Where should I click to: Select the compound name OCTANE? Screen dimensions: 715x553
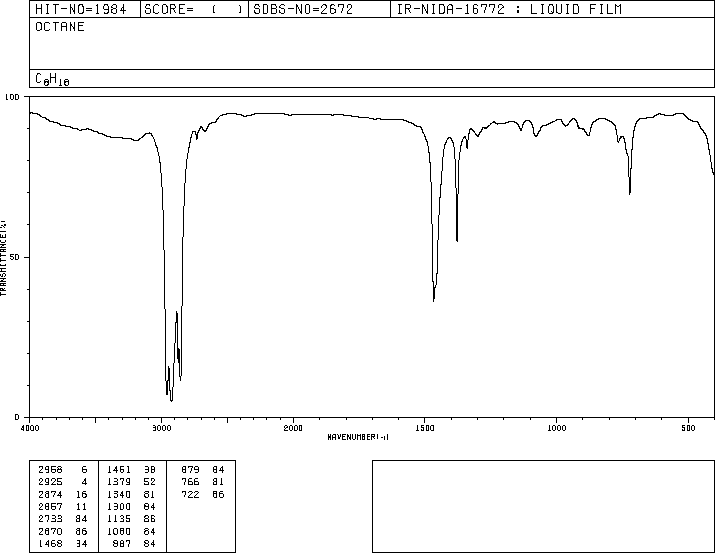[x=60, y=27]
